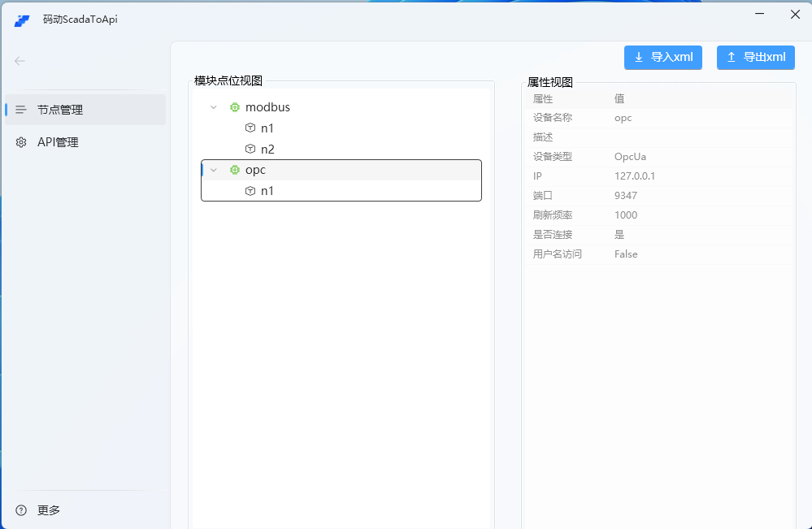The image size is (812, 529).
Task: Collapse the modbus tree branch
Action: coord(213,106)
